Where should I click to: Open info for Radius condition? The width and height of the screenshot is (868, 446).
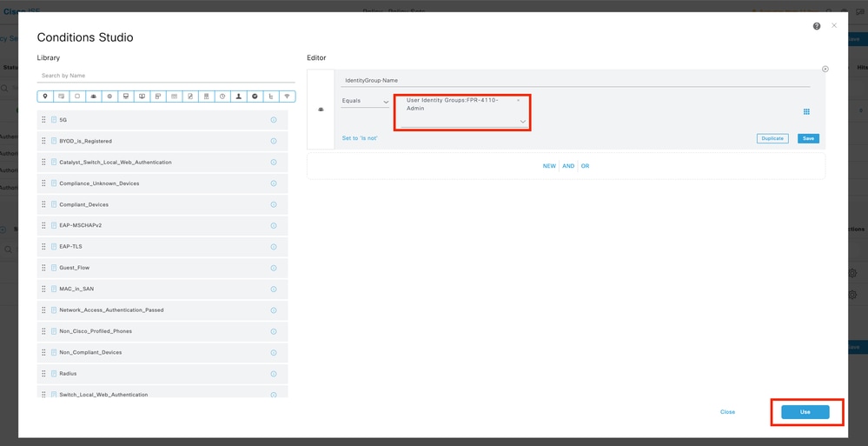(274, 374)
